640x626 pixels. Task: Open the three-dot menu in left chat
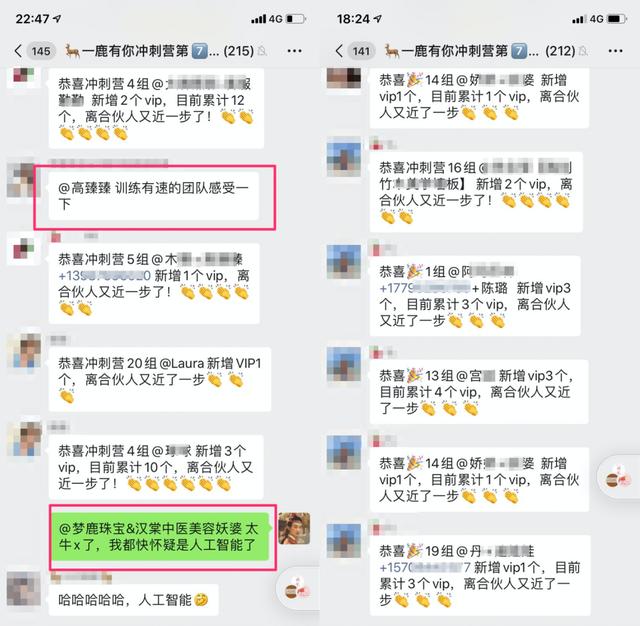tap(294, 51)
